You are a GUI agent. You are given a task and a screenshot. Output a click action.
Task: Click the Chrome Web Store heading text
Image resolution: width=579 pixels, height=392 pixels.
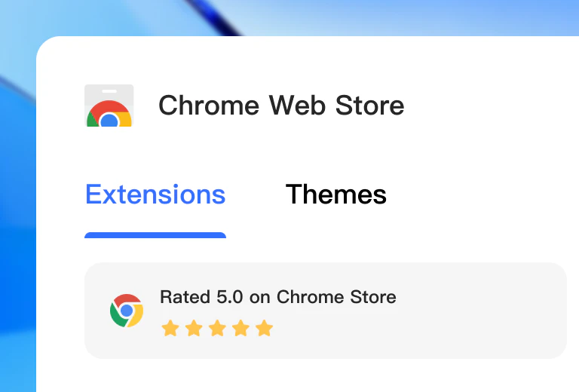click(x=281, y=106)
